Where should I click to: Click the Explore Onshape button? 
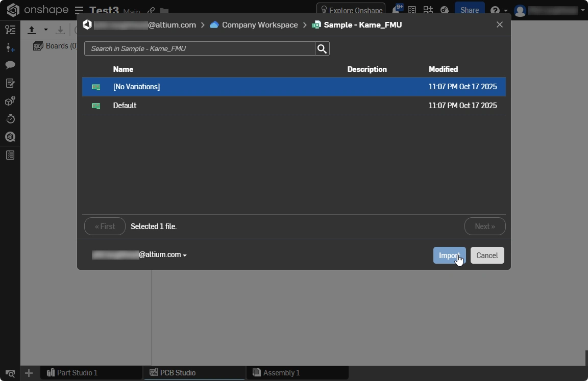point(351,10)
